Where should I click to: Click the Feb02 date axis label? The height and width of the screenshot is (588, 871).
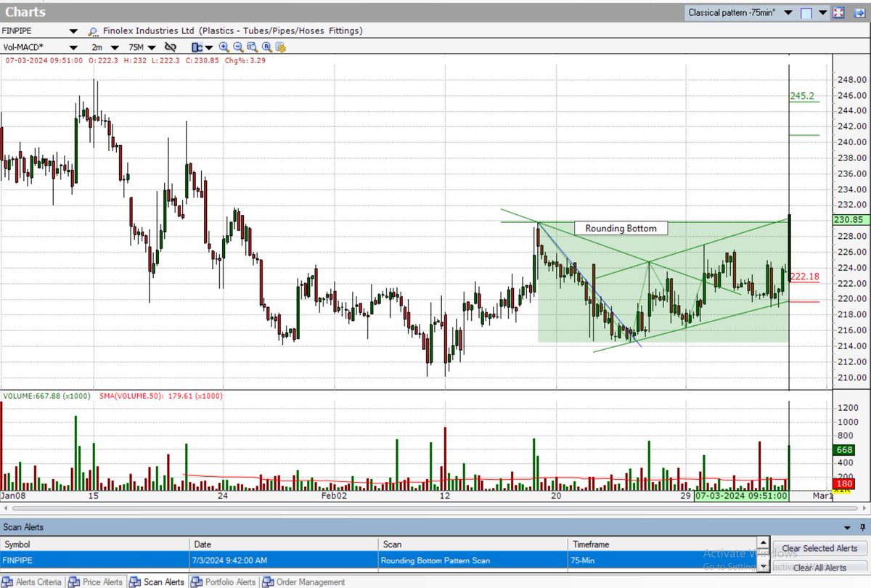tap(335, 496)
